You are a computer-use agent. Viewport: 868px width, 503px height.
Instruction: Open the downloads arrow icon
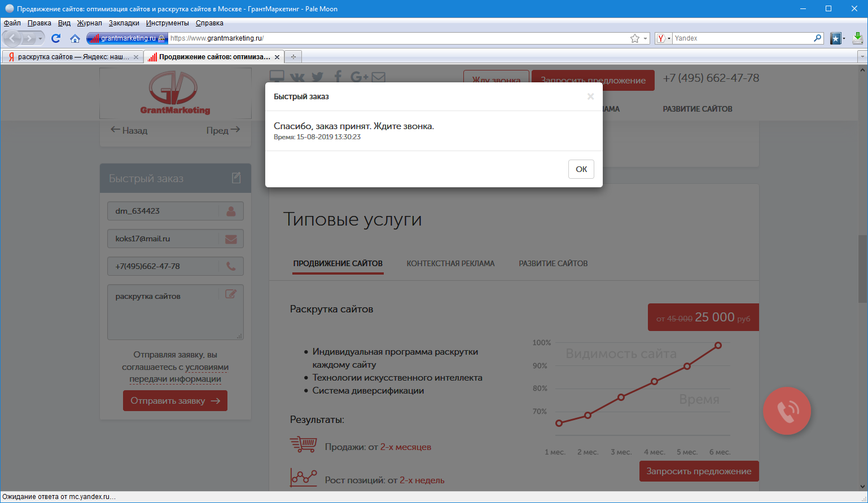pos(858,38)
